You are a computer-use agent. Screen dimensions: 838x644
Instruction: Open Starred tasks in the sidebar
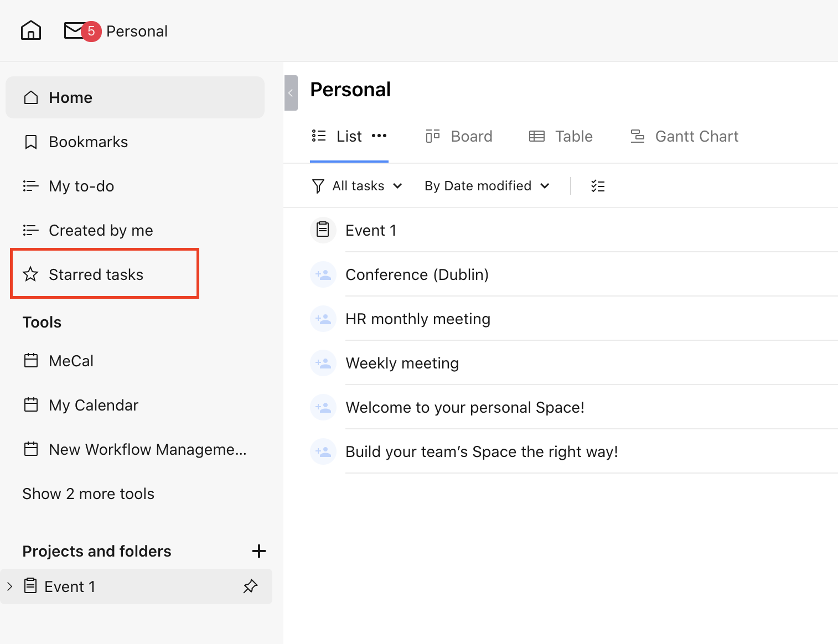pyautogui.click(x=96, y=274)
